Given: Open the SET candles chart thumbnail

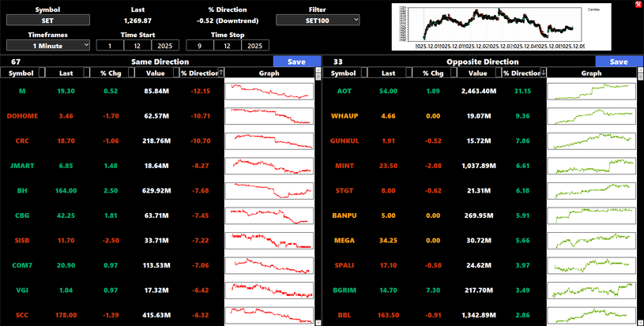Looking at the screenshot, I should tap(506, 25).
